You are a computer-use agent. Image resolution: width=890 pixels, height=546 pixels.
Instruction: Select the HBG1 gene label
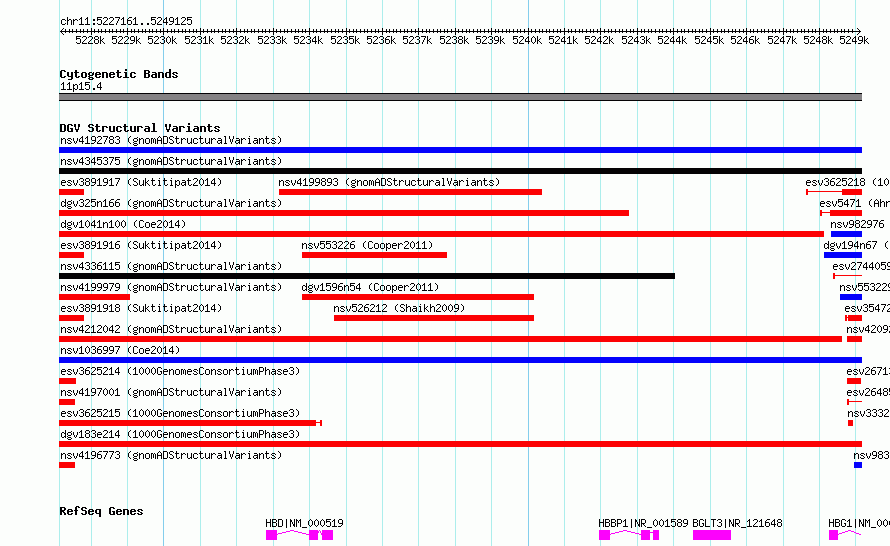[859, 523]
